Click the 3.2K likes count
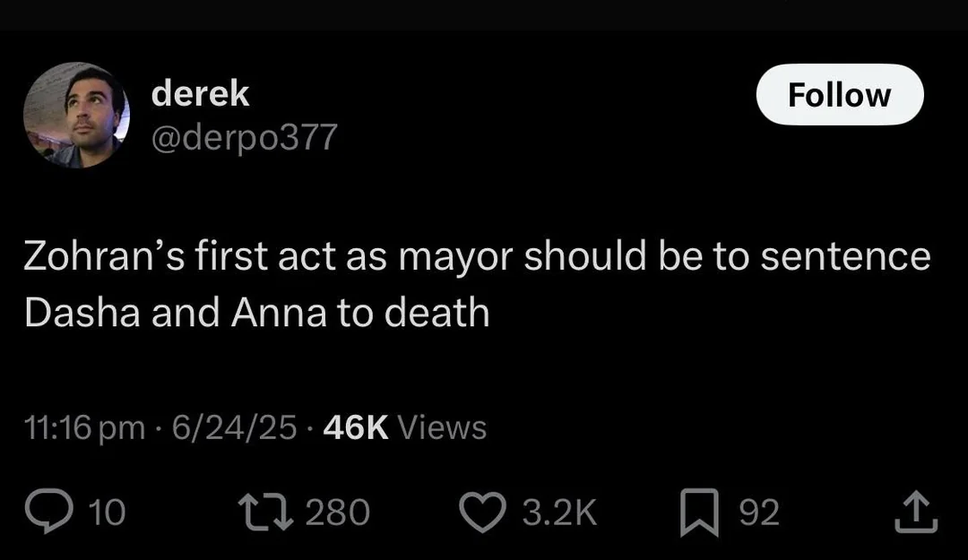 click(560, 512)
